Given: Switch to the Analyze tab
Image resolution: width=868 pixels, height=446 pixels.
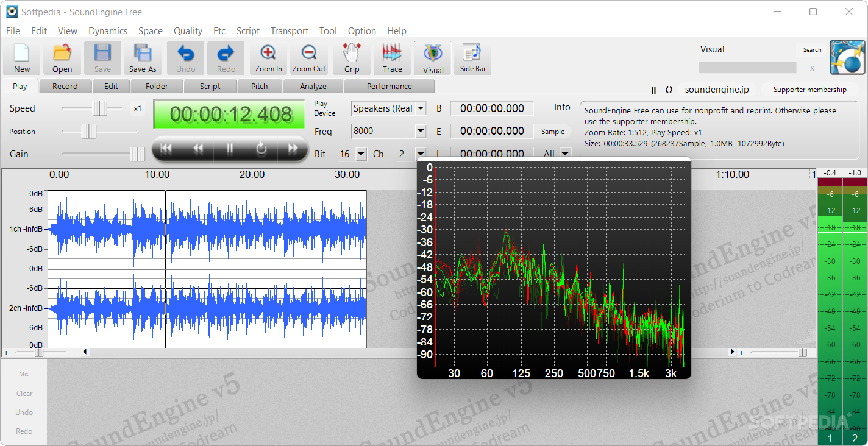Looking at the screenshot, I should click(x=313, y=87).
